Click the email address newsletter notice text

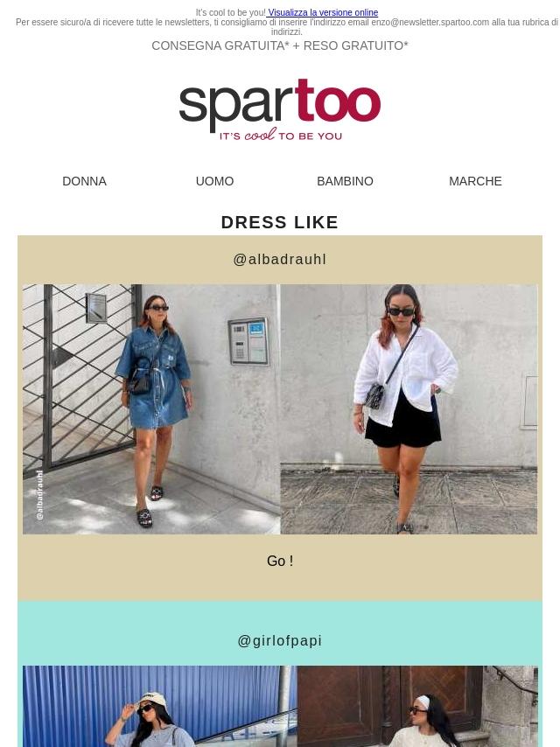[286, 26]
